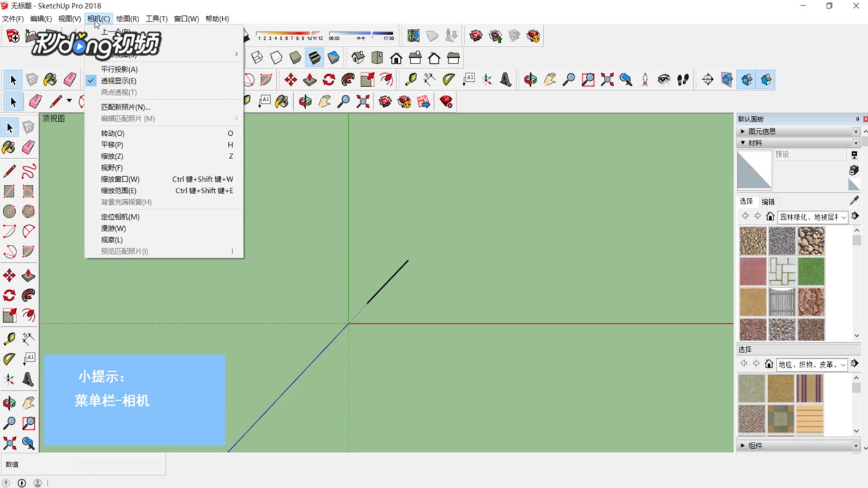Click the Look Around eye tool

coord(664,80)
